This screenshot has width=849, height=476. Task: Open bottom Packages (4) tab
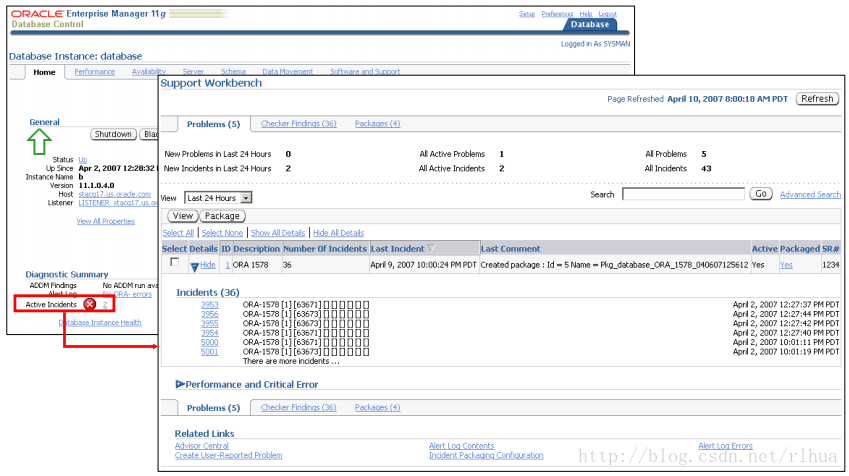(x=377, y=407)
